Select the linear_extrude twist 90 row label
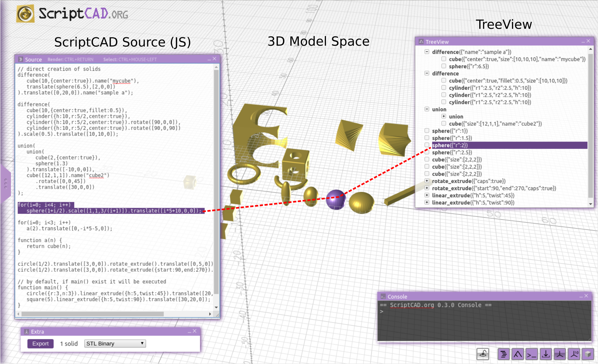The image size is (598, 364). 473,202
